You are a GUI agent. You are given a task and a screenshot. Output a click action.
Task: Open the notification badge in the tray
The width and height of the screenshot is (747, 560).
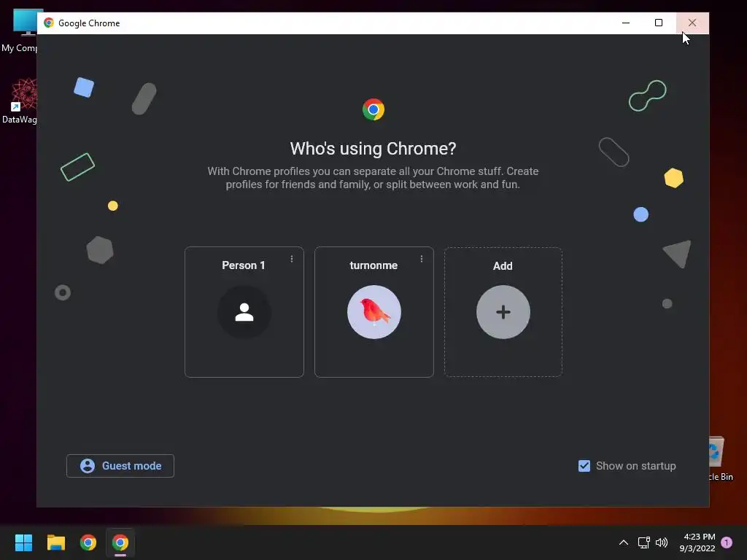point(727,542)
